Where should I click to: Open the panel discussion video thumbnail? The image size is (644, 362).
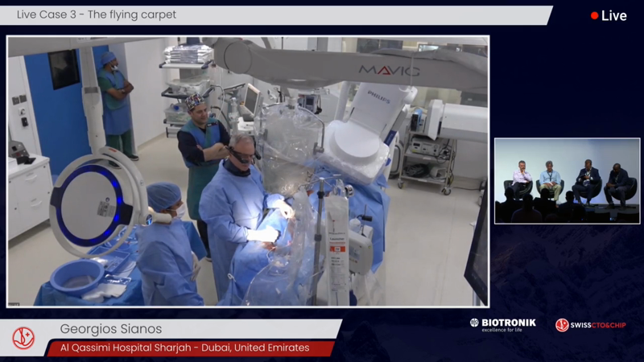click(567, 181)
